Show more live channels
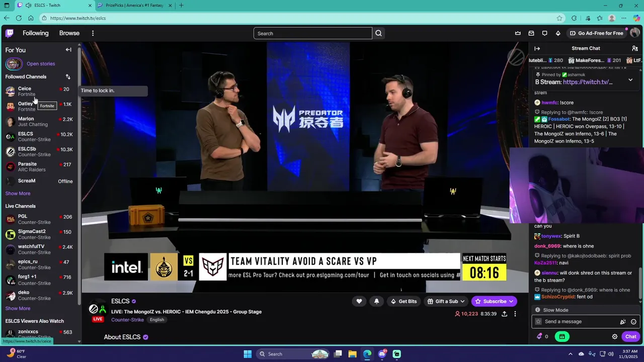This screenshot has height=362, width=644. (x=18, y=309)
